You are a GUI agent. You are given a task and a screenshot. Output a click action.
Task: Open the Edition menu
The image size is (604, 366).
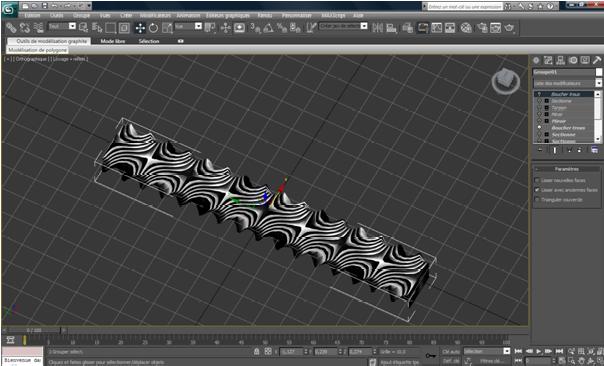pyautogui.click(x=32, y=15)
